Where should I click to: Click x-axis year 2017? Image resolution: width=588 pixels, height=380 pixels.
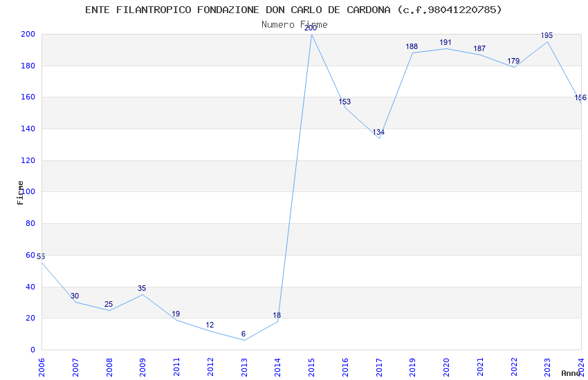(x=379, y=367)
